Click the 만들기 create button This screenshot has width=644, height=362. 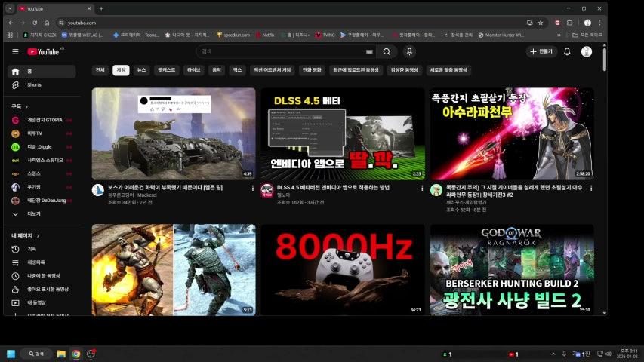click(x=542, y=52)
